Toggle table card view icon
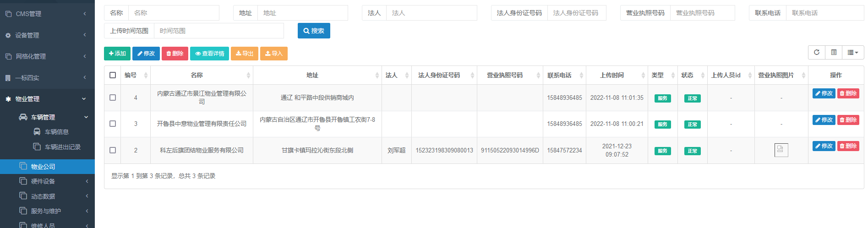 834,53
